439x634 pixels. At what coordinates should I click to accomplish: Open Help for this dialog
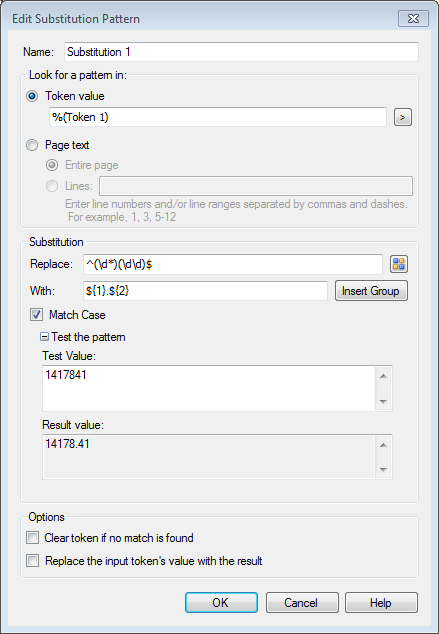[381, 603]
